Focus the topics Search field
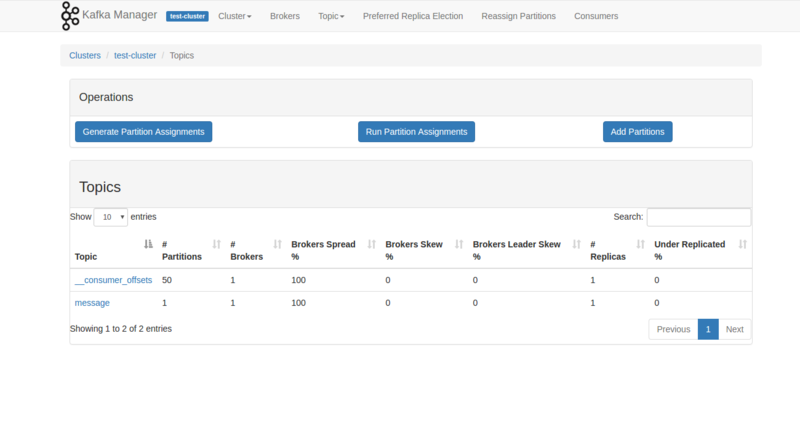 click(x=698, y=217)
